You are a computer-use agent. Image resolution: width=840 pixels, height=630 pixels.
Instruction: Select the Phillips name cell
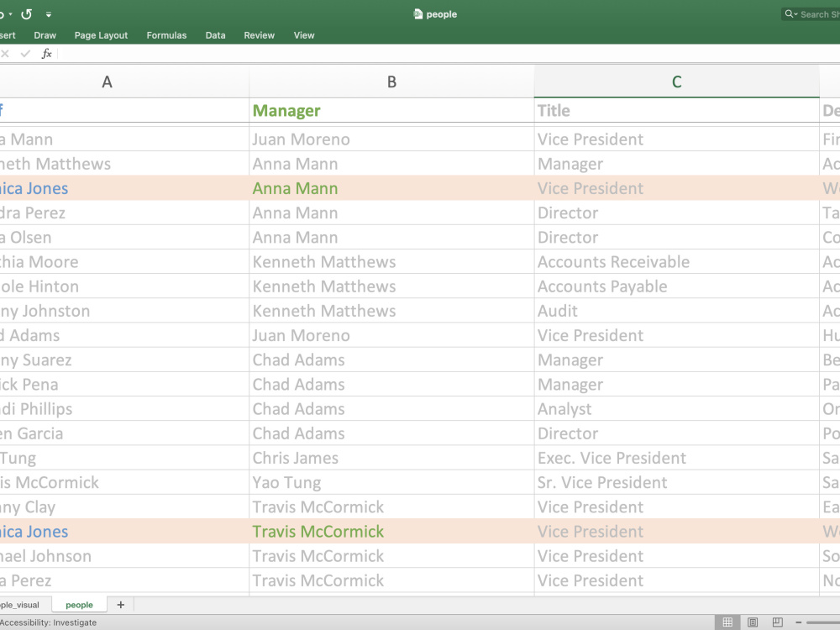click(124, 409)
